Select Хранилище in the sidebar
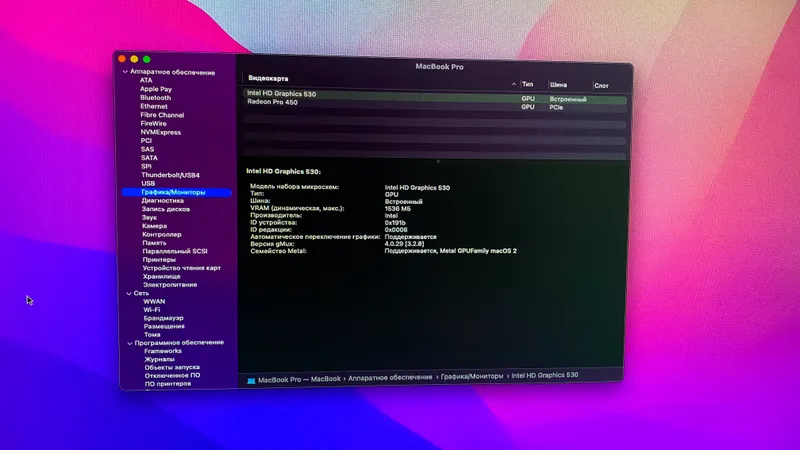800x450 pixels. point(161,277)
